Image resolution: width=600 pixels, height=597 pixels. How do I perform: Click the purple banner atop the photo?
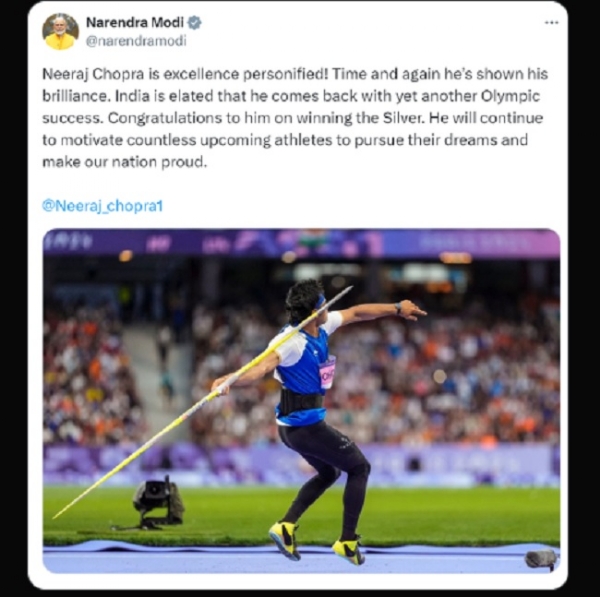(301, 243)
